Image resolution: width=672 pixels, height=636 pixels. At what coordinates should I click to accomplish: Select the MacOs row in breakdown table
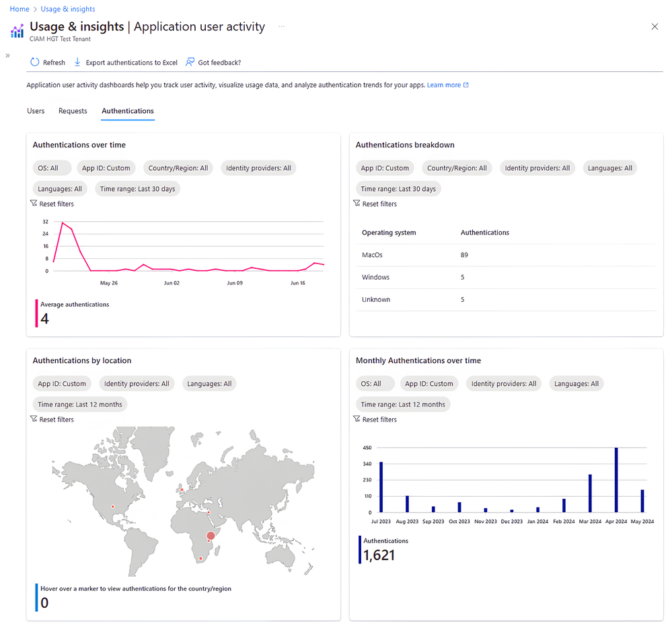pyautogui.click(x=506, y=255)
